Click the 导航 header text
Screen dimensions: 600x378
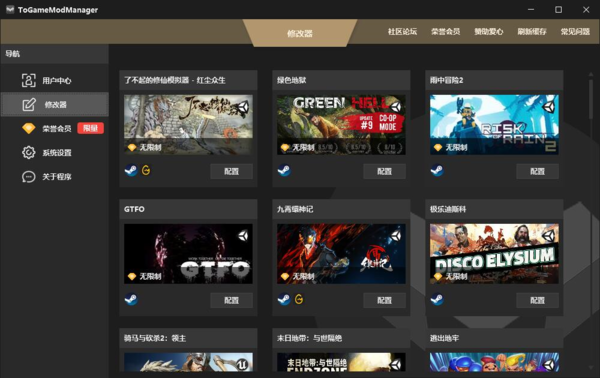(13, 54)
